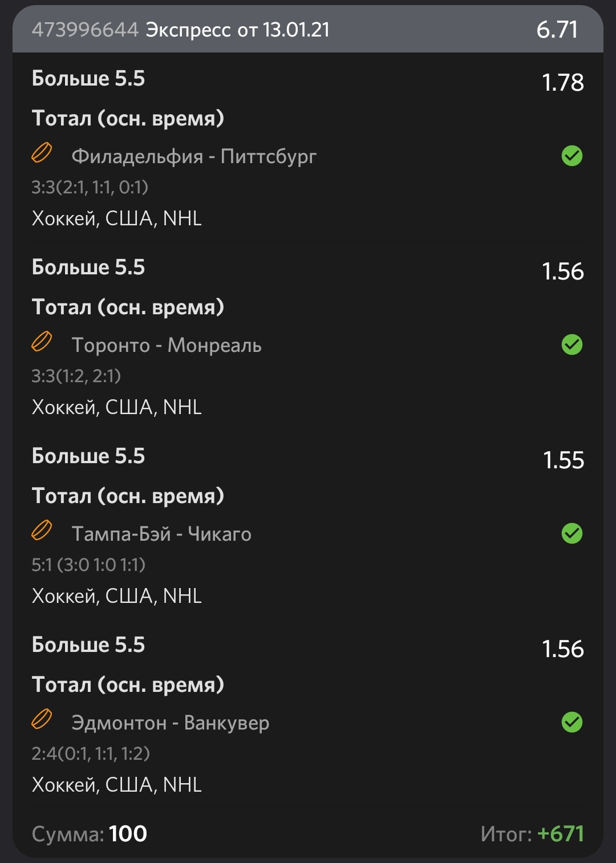Tap the 1.78 odds value

point(563,83)
